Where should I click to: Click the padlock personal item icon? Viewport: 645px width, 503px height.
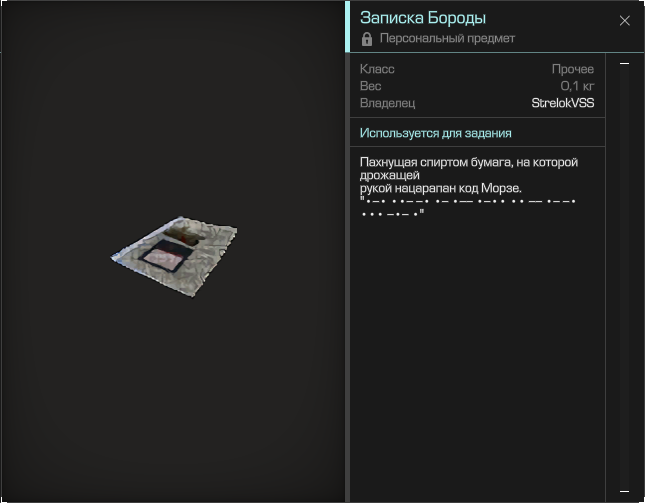coord(367,39)
